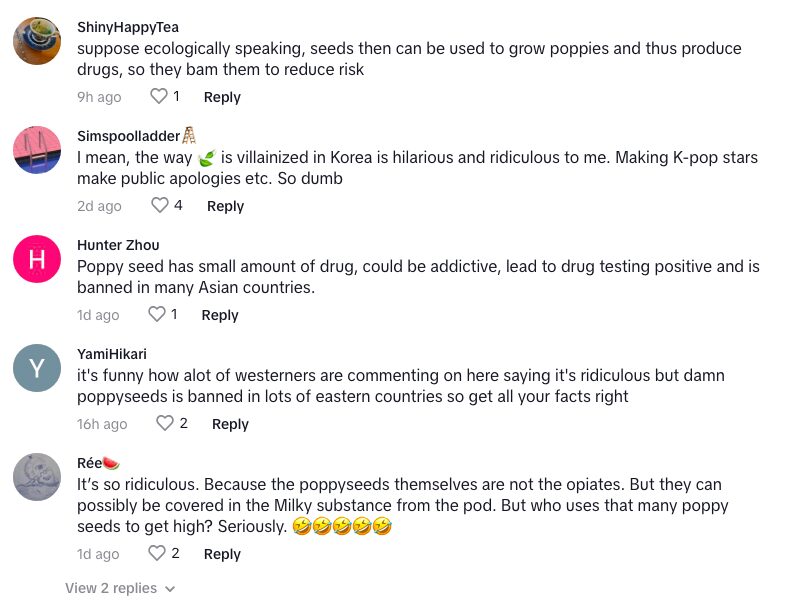The height and width of the screenshot is (610, 785).
Task: Visit the Hunter Zhou username link
Action: coord(118,245)
